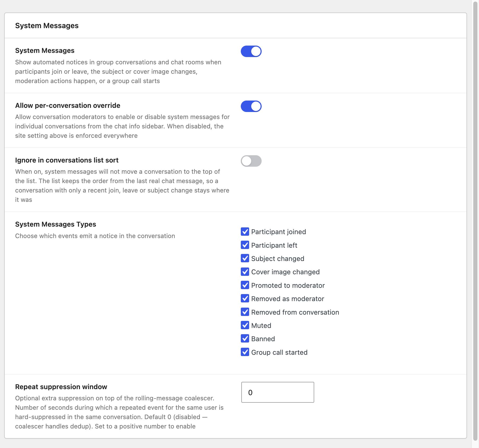Viewport: 479px width, 448px height.
Task: Uncheck Removed as moderator
Action: 245,298
